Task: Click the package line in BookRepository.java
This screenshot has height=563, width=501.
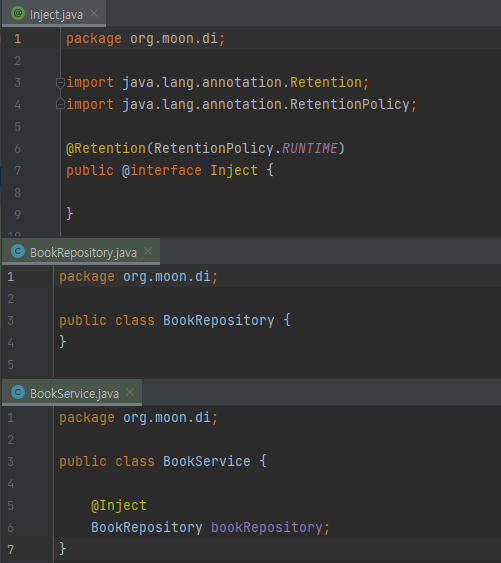Action: point(138,277)
